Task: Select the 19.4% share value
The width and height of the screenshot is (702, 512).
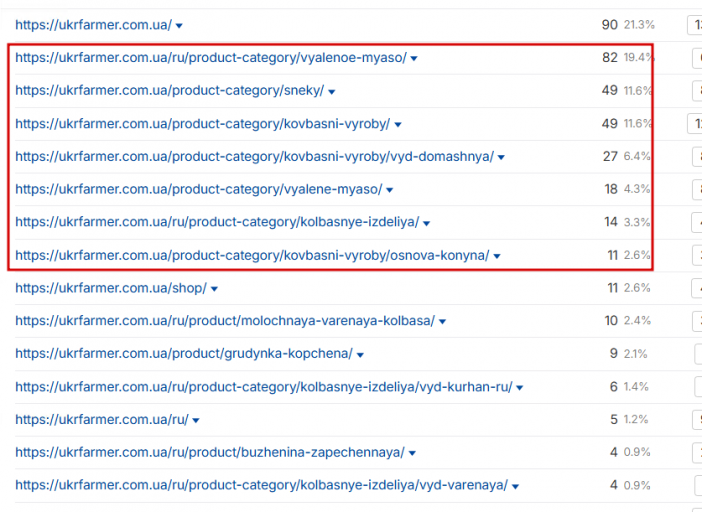Action: pyautogui.click(x=639, y=58)
